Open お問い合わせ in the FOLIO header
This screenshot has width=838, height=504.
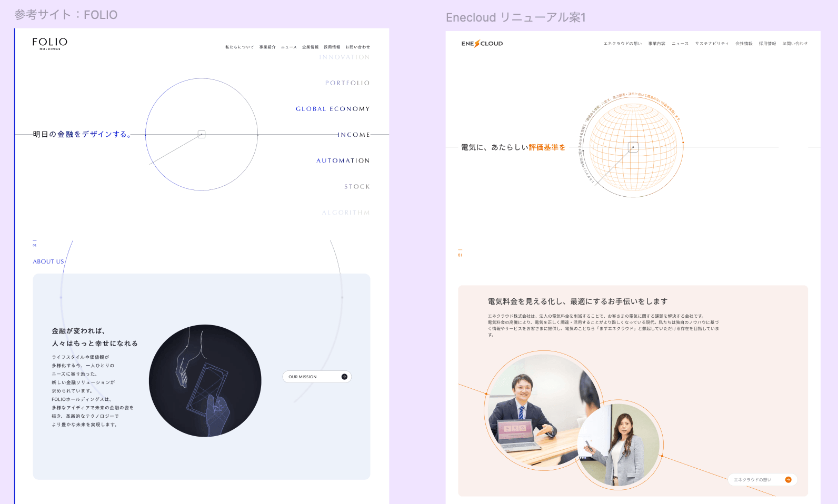[x=358, y=47]
